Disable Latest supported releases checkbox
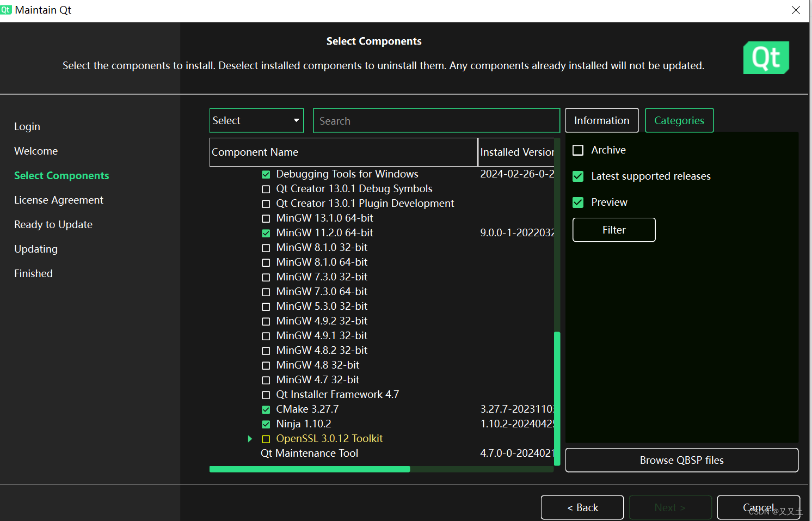 (x=578, y=176)
